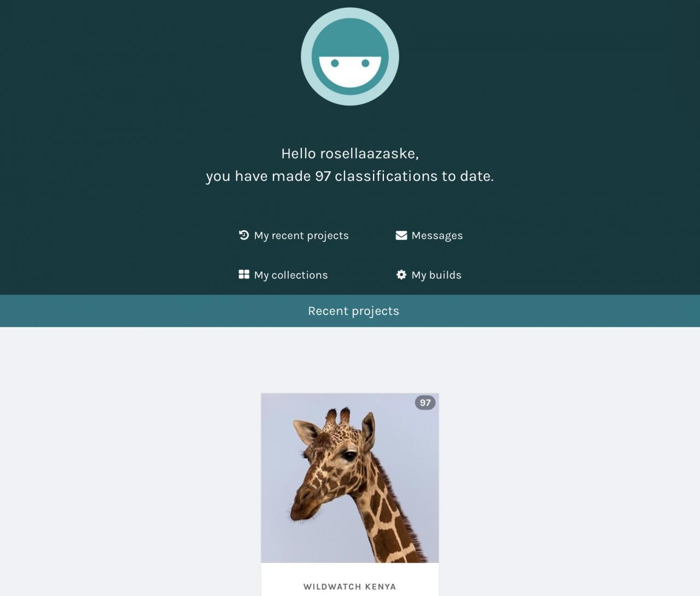Click the white caption area around WILDWATCH KENYA

(x=350, y=580)
